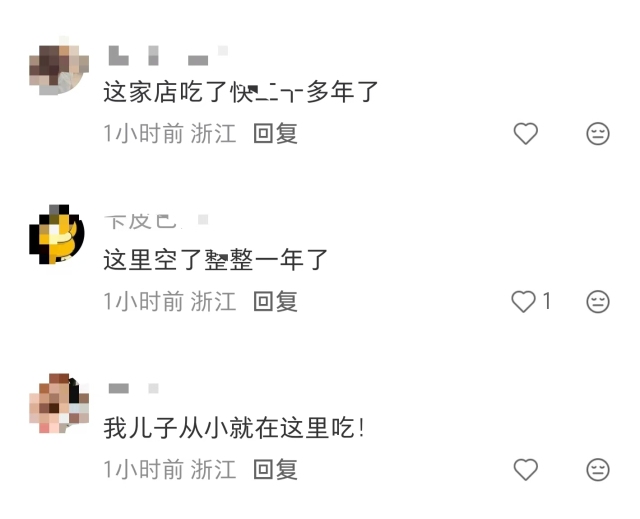Select the comment text "这里空了整整一年了"
This screenshot has height=519, width=640.
pyautogui.click(x=216, y=260)
